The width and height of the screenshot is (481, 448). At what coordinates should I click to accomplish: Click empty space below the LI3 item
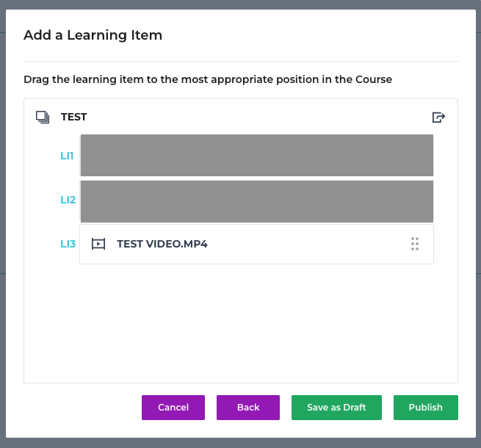pos(241,322)
